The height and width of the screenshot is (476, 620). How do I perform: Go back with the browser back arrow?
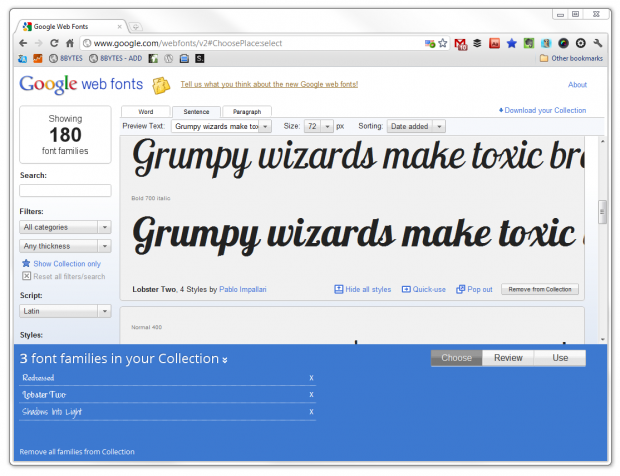coord(23,43)
